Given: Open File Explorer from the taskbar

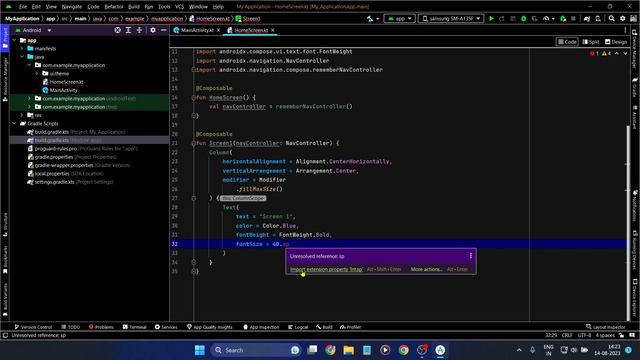Looking at the screenshot, I should coord(349,350).
